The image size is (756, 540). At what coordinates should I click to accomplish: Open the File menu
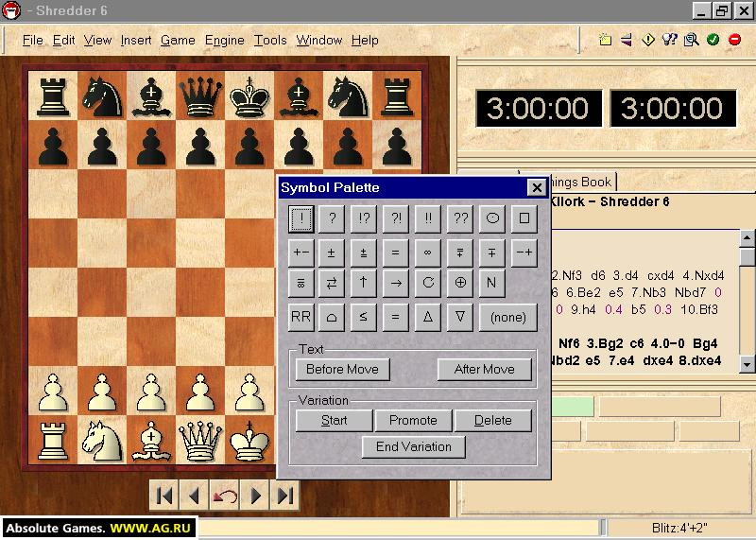(33, 40)
